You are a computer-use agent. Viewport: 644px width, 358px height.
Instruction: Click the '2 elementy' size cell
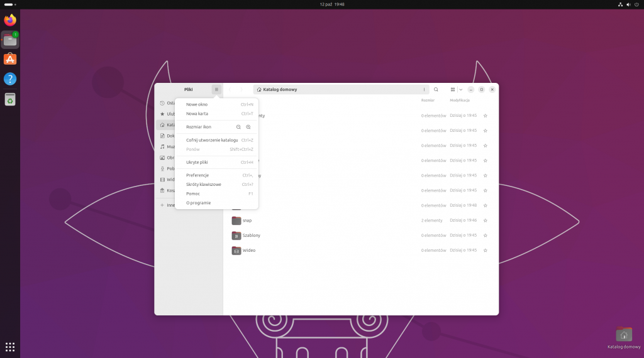[x=431, y=220]
